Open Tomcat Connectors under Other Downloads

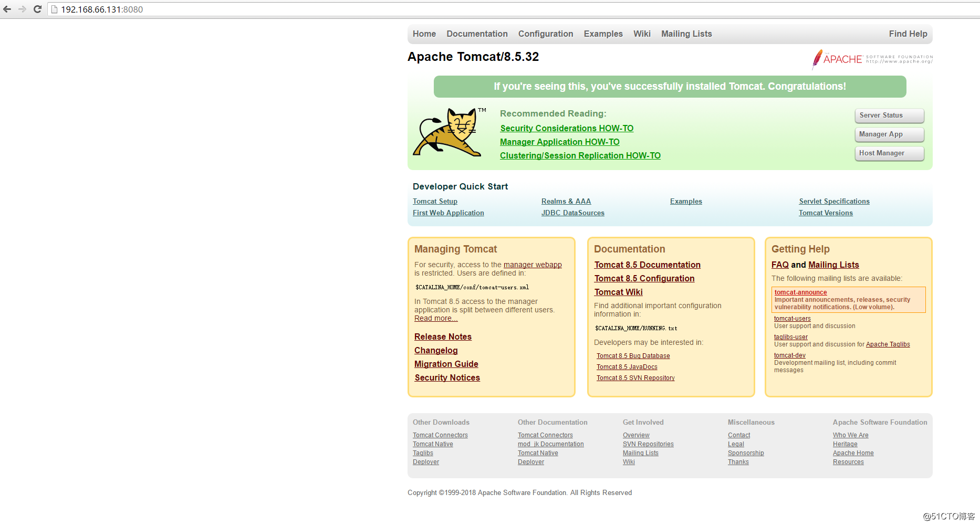440,435
